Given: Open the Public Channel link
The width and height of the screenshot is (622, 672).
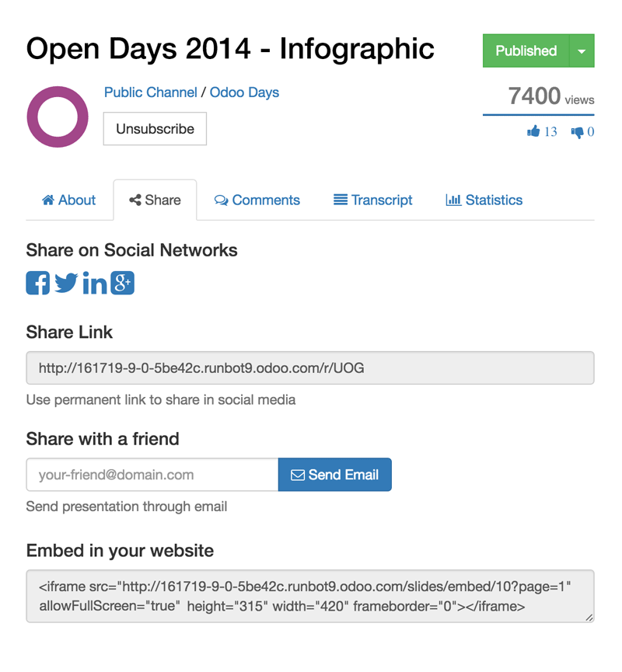Looking at the screenshot, I should pos(151,92).
